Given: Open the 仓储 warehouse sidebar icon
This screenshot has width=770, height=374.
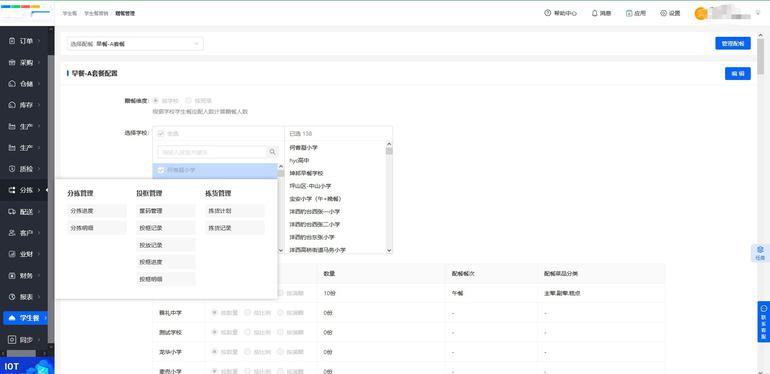Looking at the screenshot, I should [13, 84].
